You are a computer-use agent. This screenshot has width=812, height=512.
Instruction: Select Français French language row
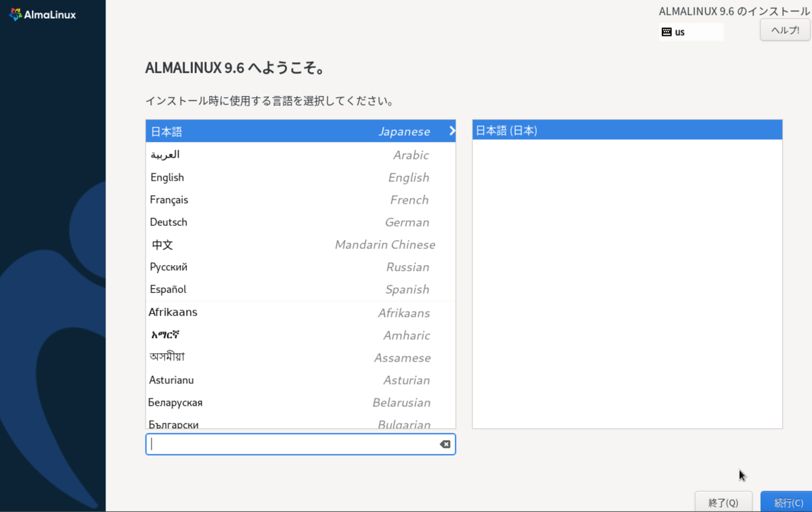click(x=300, y=200)
